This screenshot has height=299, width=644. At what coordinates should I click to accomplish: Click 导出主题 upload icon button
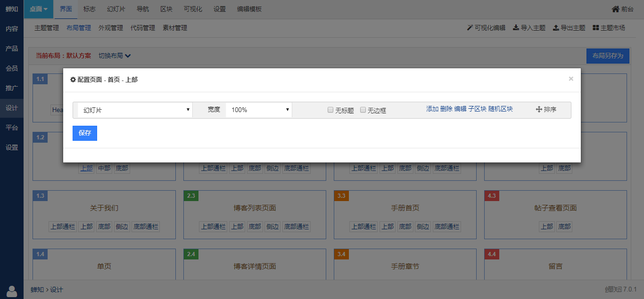[569, 28]
